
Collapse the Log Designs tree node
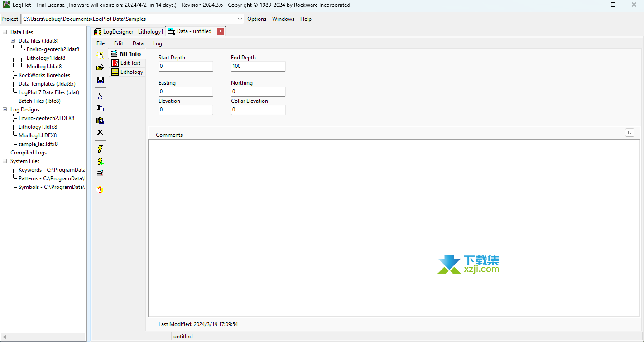(x=5, y=110)
